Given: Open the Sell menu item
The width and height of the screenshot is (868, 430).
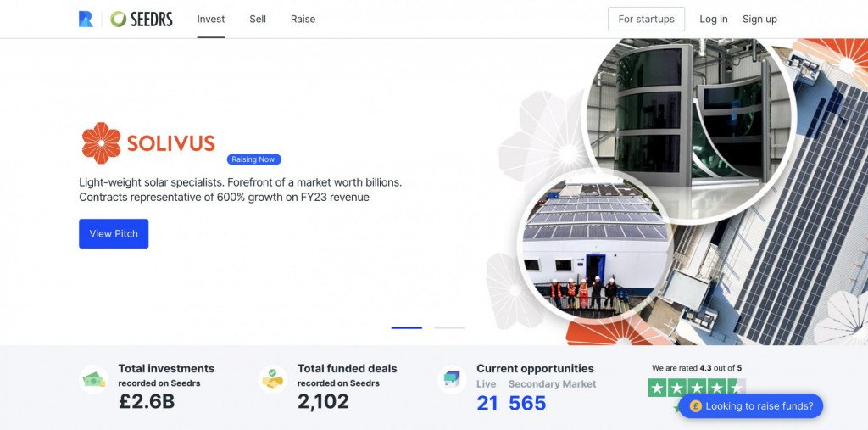Looking at the screenshot, I should pyautogui.click(x=258, y=19).
